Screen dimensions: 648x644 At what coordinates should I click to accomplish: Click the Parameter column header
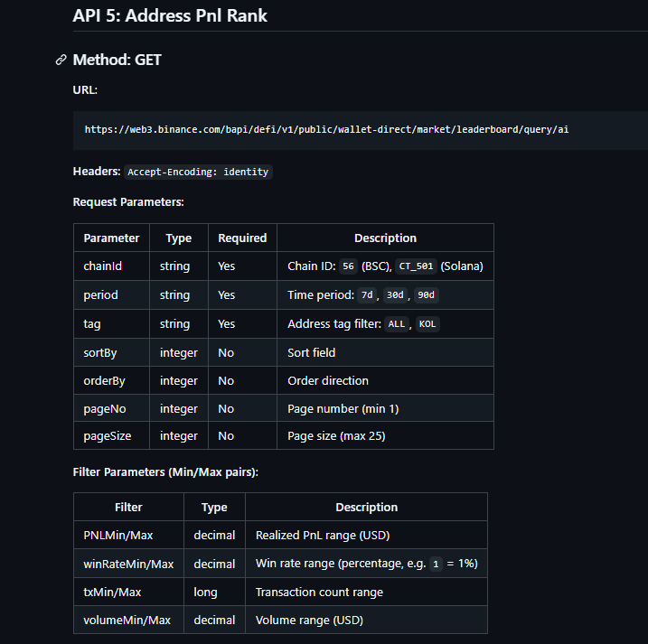click(111, 238)
